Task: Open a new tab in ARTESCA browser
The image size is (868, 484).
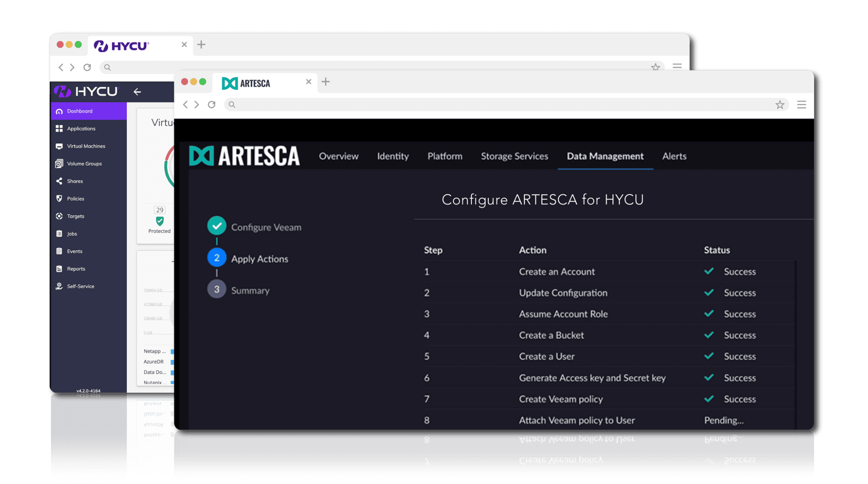Action: 326,82
